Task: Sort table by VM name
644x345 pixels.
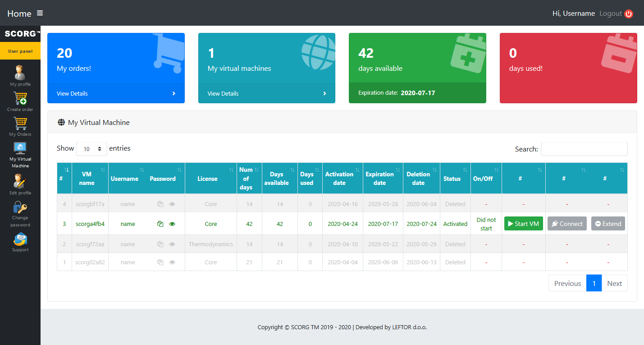Action: tap(90, 178)
